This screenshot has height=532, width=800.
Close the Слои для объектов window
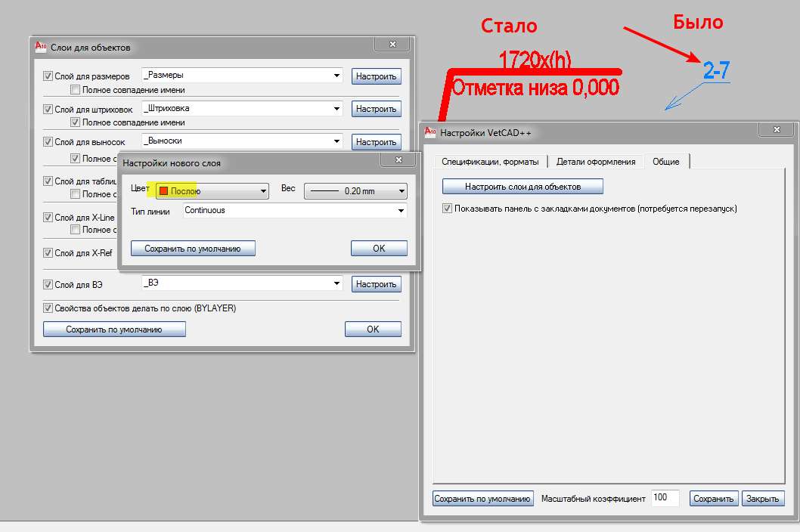pos(392,45)
